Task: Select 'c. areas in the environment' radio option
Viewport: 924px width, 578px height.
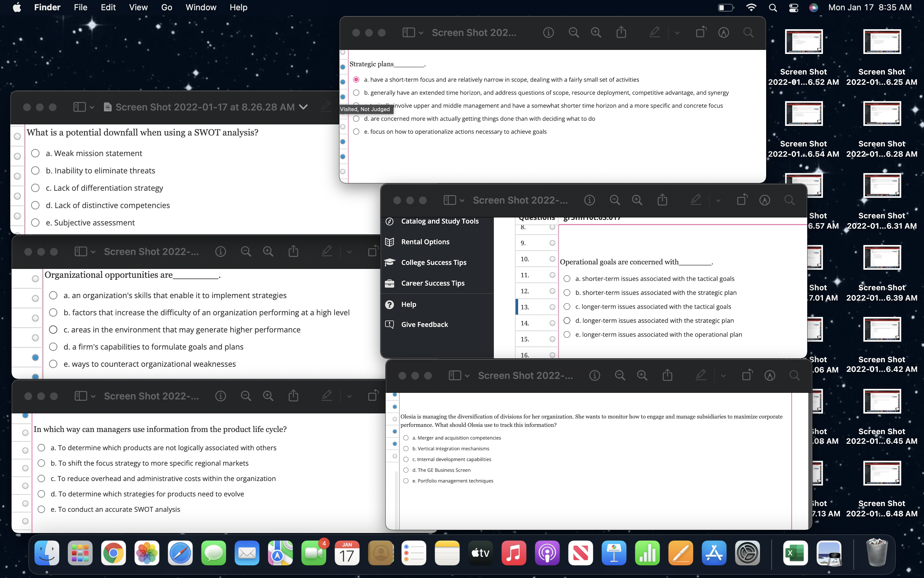Action: click(53, 329)
